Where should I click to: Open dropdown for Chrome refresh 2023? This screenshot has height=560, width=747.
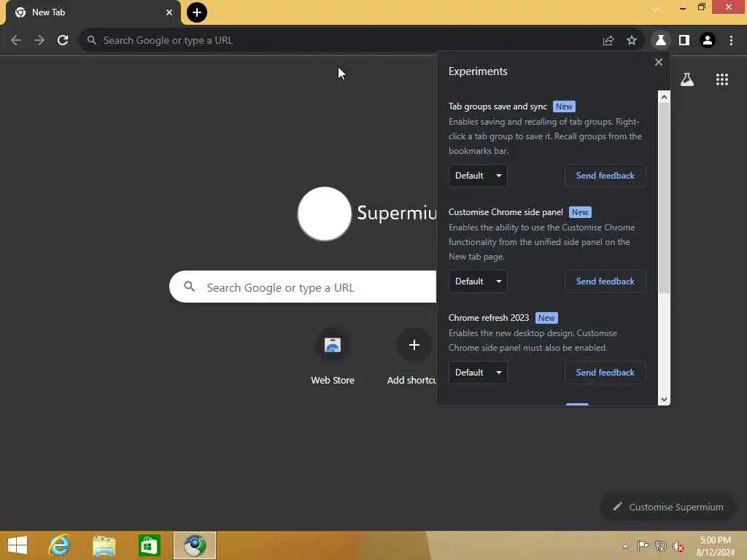point(478,373)
